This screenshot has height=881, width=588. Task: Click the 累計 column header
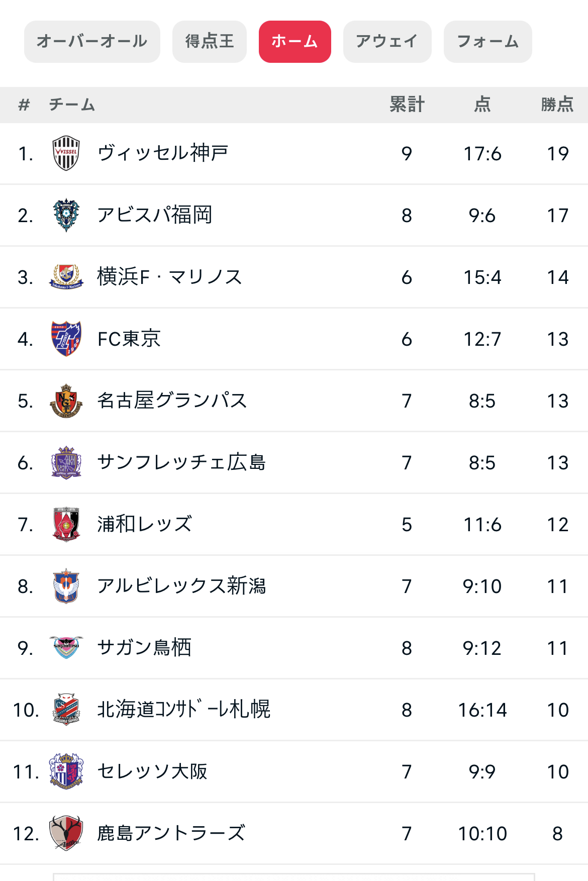407,105
